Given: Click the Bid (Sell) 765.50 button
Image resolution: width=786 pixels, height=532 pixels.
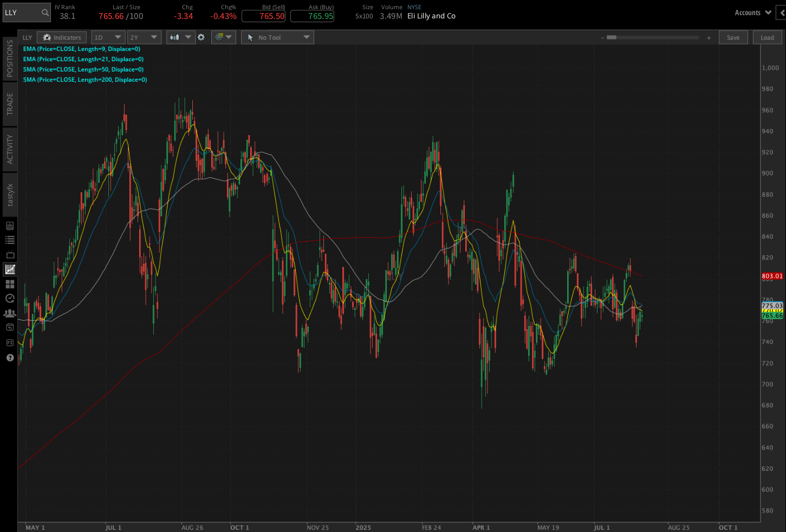Looking at the screenshot, I should pos(264,16).
